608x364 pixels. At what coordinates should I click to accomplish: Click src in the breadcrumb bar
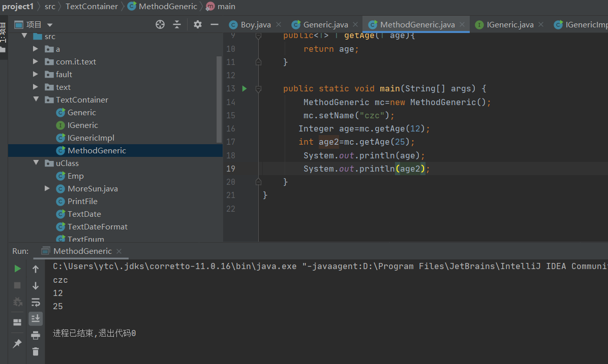[50, 6]
